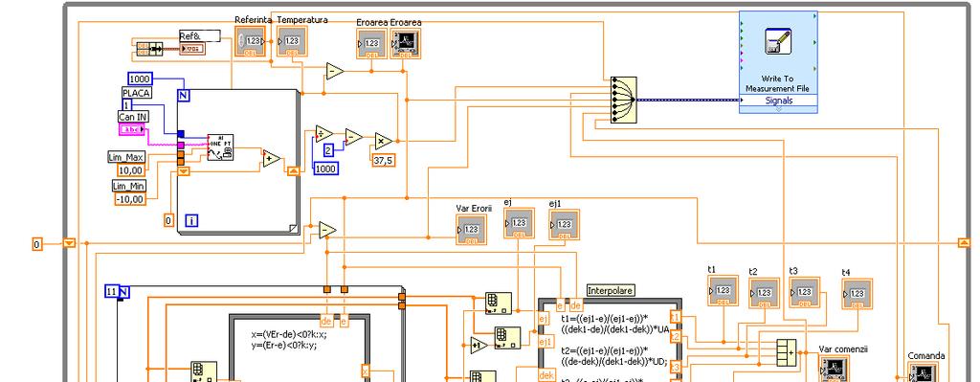Click the x output of the x= formula node

(x=365, y=371)
